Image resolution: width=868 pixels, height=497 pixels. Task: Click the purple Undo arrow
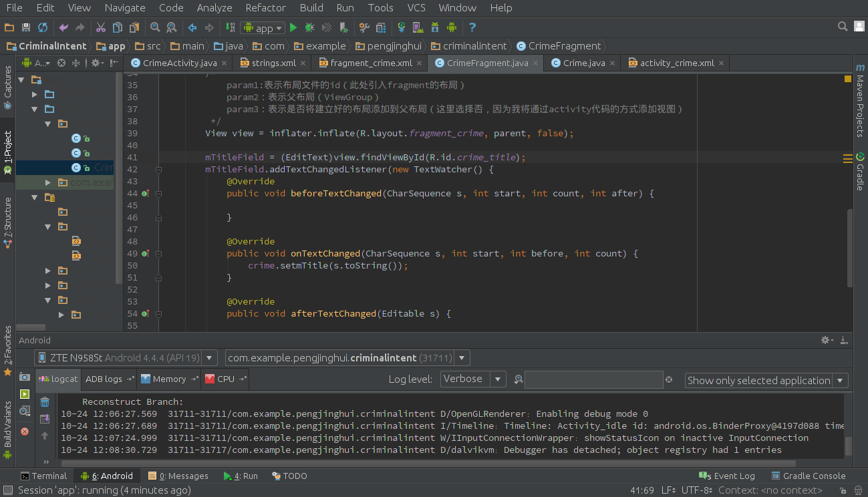click(63, 27)
